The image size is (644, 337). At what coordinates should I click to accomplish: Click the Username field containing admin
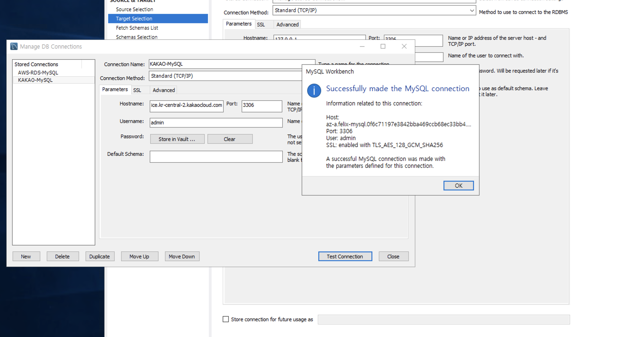click(216, 123)
